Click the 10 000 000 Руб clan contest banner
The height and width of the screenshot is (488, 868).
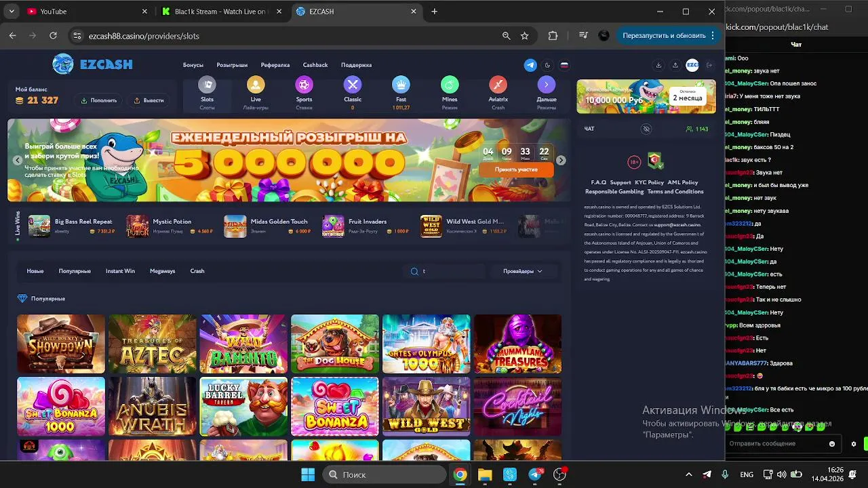point(646,96)
